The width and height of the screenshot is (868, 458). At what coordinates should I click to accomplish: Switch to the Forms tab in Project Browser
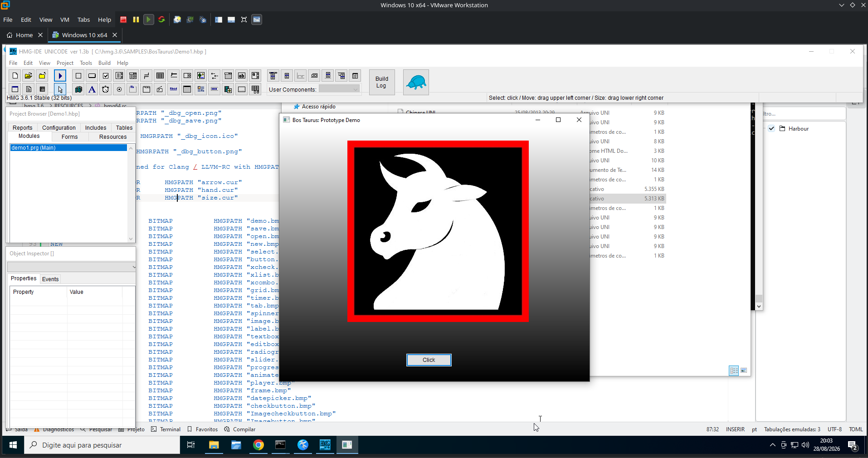tap(69, 137)
